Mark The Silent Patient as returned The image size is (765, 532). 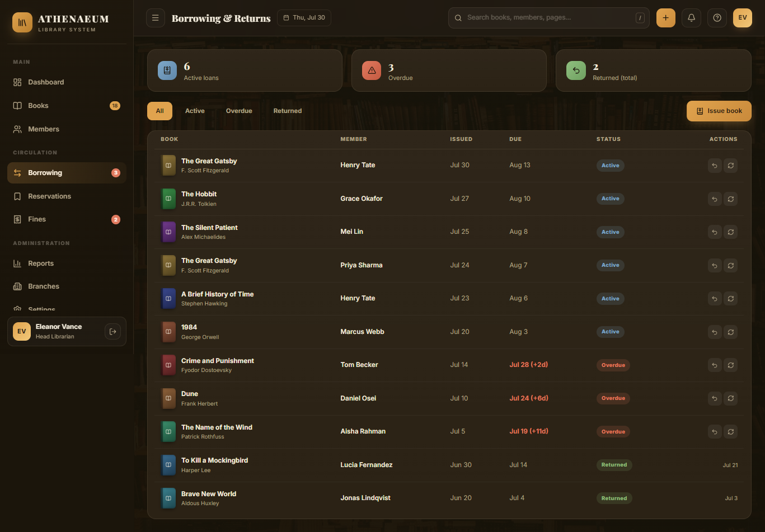(715, 232)
